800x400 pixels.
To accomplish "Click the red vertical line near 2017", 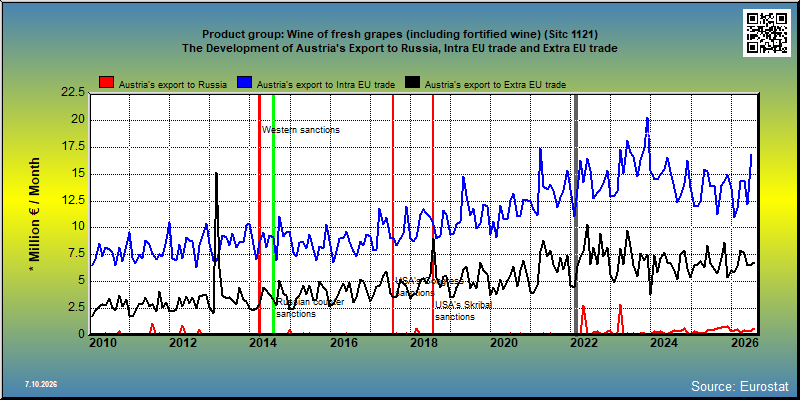I will click(393, 214).
